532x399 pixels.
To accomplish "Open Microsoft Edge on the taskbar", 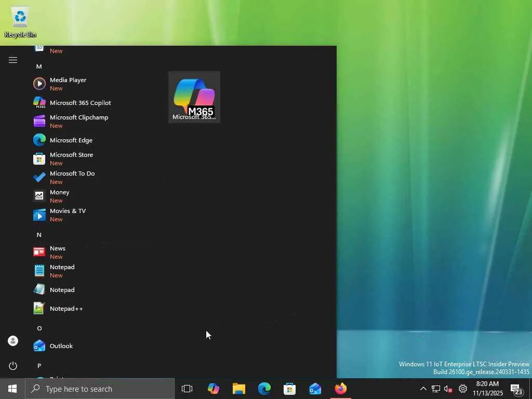I will pyautogui.click(x=264, y=389).
